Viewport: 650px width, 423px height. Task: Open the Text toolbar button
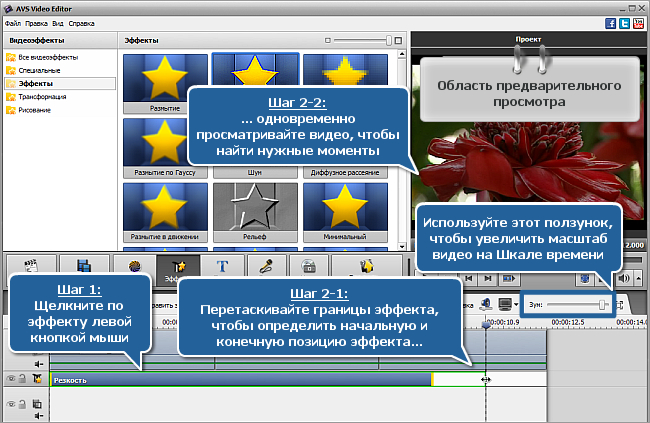pyautogui.click(x=223, y=265)
